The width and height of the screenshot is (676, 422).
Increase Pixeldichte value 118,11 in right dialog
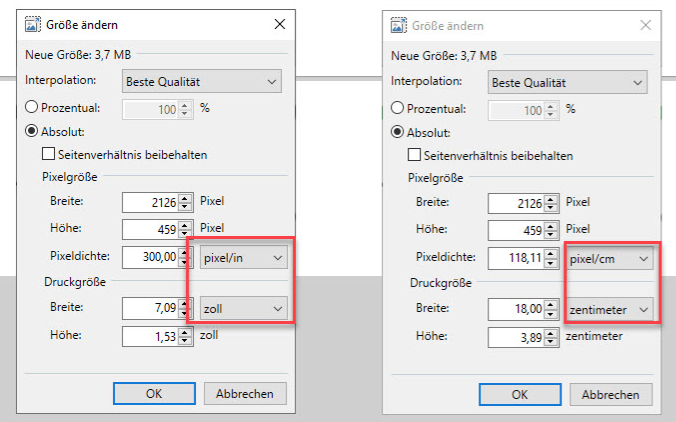(x=551, y=255)
